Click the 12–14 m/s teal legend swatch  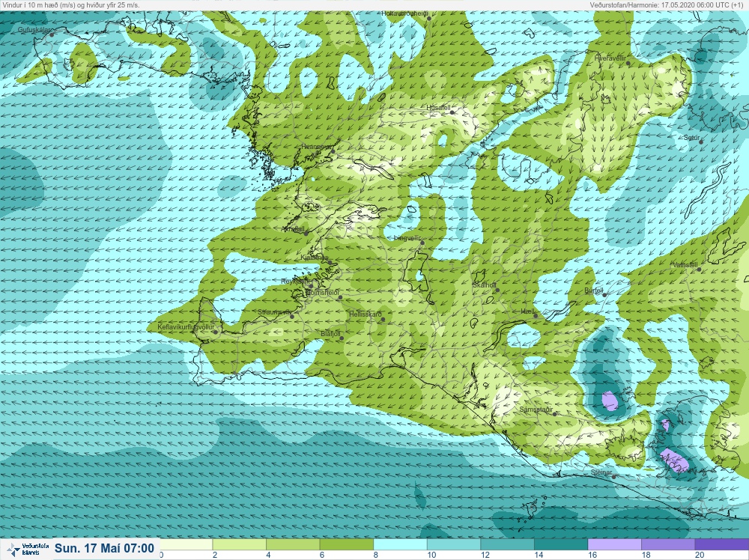507,544
